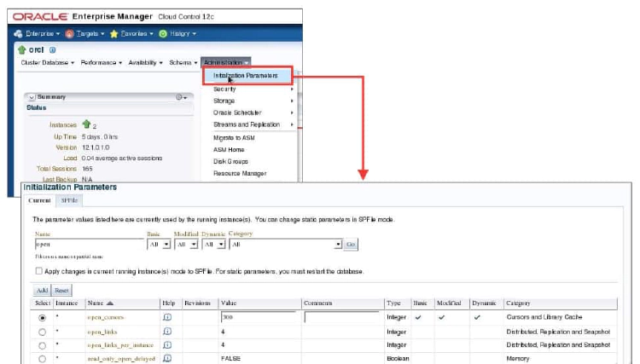Click the Version value 12.1.0.1.0

(x=96, y=147)
